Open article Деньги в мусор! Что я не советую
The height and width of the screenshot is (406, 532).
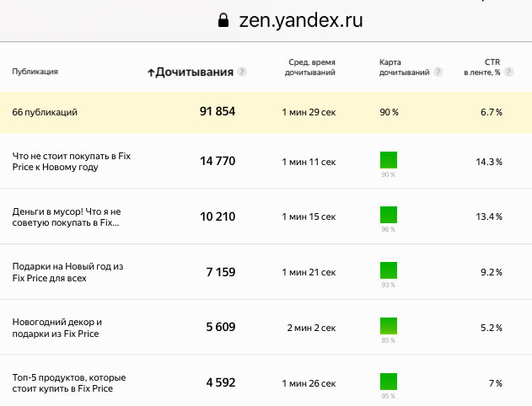[67, 216]
